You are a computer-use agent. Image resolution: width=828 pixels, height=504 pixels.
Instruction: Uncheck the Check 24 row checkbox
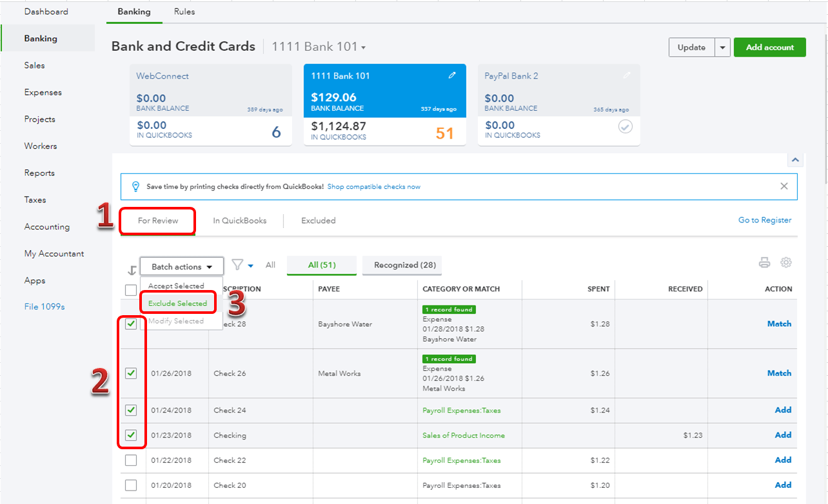pos(132,410)
